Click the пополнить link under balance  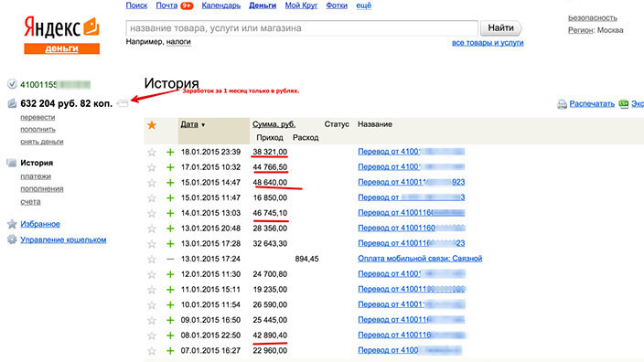(x=38, y=129)
